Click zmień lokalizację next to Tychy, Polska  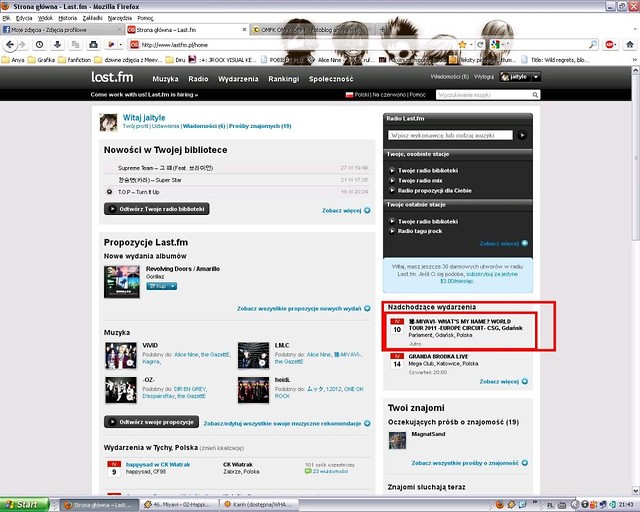tap(222, 448)
